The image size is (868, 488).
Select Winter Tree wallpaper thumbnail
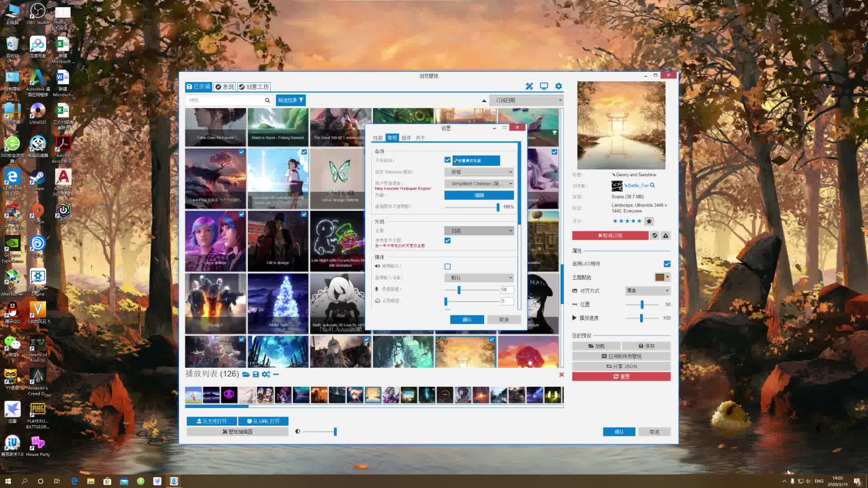tap(278, 304)
